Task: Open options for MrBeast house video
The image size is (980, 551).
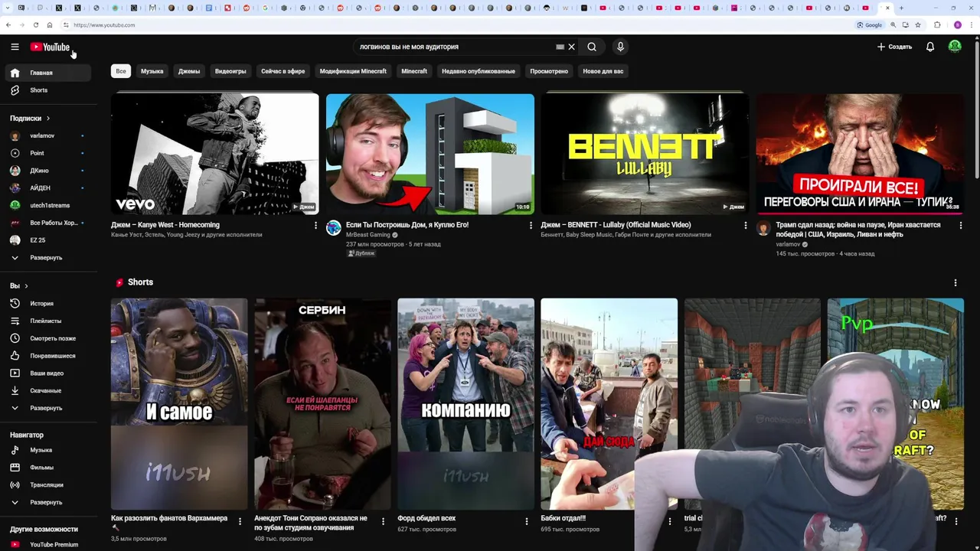Action: click(531, 225)
